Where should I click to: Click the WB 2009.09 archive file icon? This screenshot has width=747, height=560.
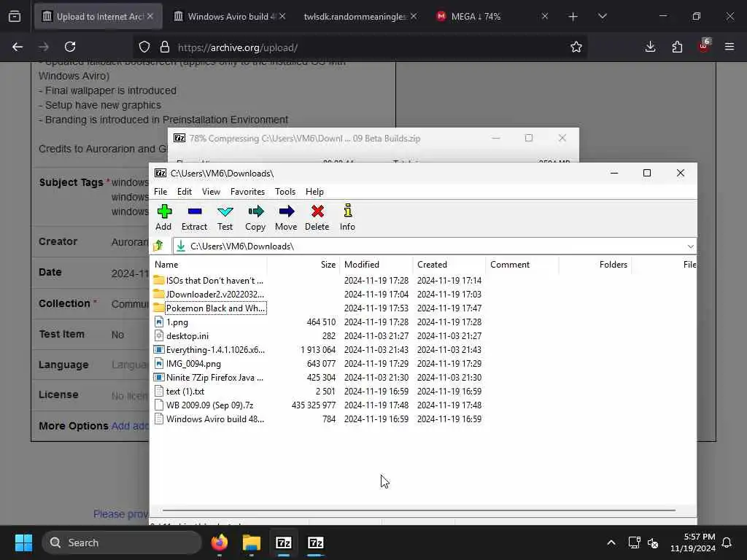pyautogui.click(x=159, y=405)
